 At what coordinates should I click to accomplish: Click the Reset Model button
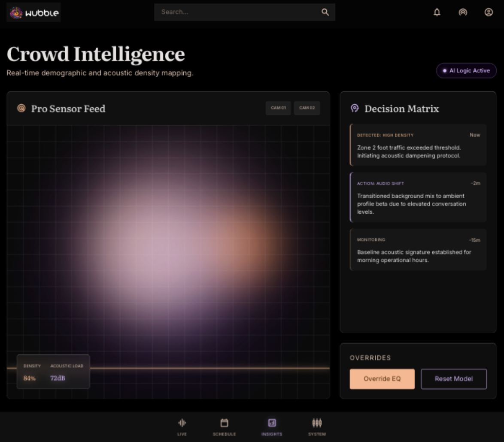[453, 379]
